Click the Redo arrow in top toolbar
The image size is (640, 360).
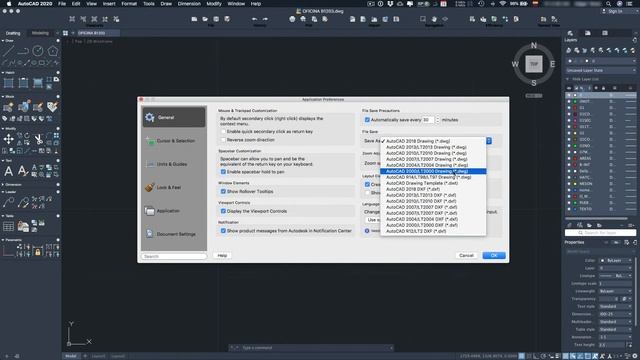pyautogui.click(x=265, y=19)
